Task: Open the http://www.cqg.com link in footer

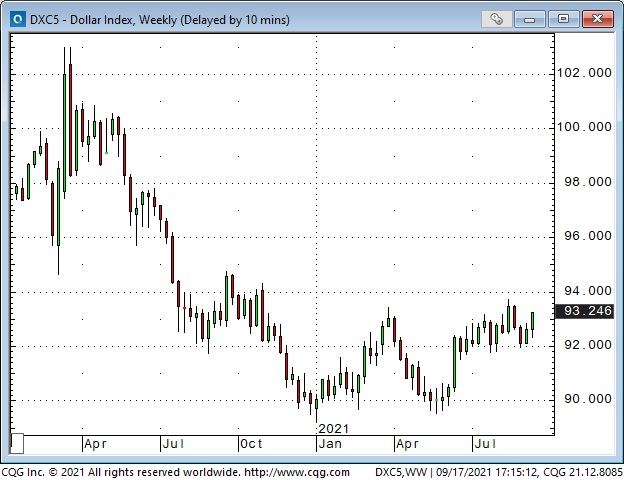Action: click(x=297, y=472)
